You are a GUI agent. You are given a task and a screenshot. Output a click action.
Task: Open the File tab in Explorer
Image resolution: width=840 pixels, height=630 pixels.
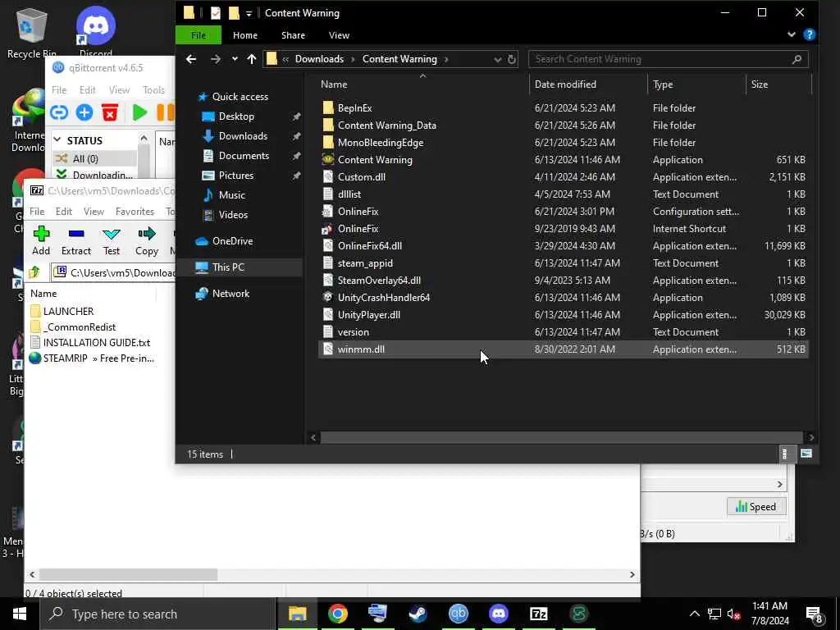pos(199,35)
